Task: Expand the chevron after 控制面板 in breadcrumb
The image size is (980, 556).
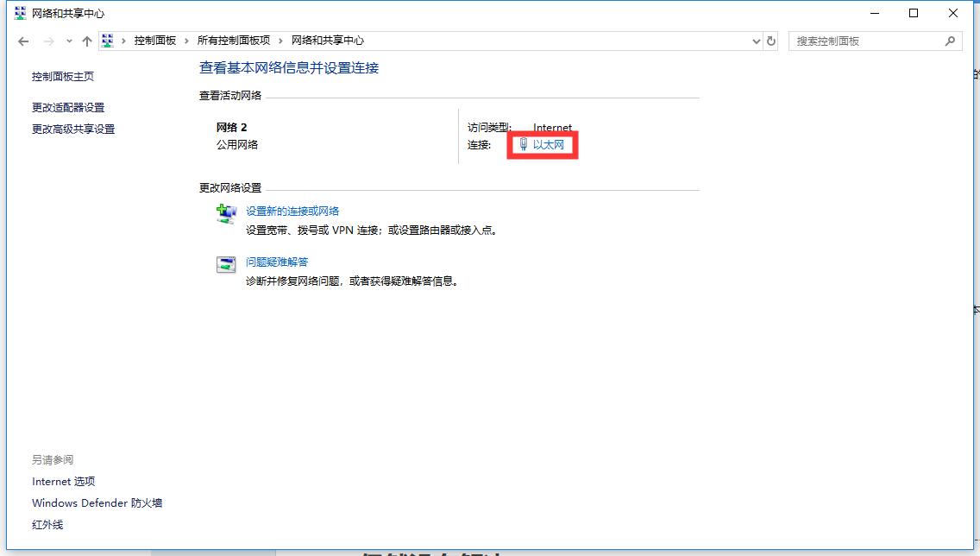Action: click(x=186, y=41)
